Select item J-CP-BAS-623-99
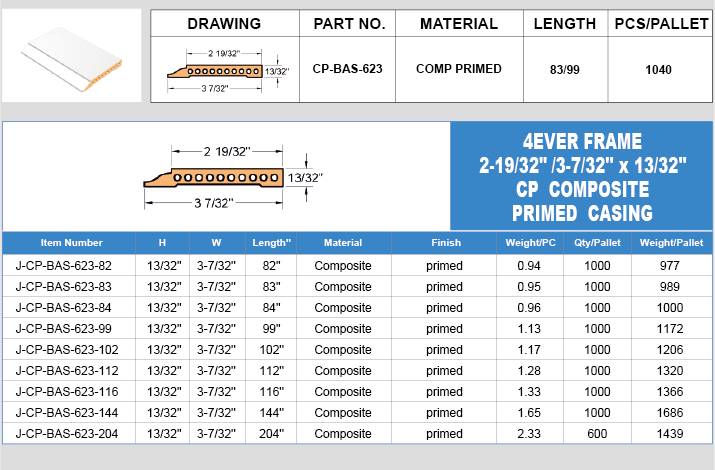The image size is (715, 470). click(x=63, y=328)
